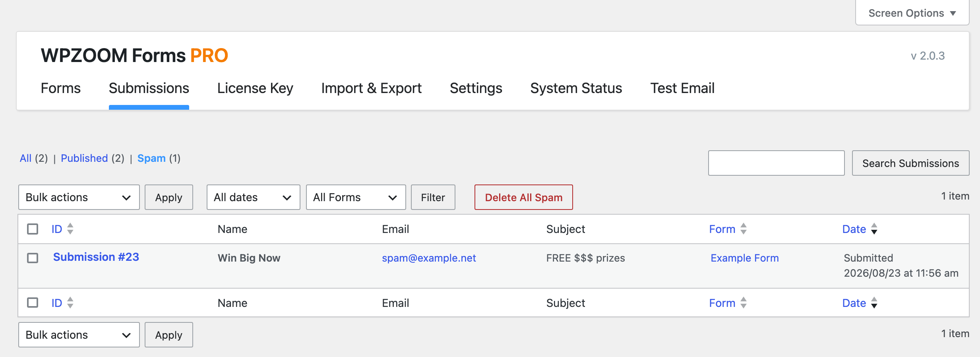Open the All Forms dropdown
The image size is (980, 357).
pos(356,197)
